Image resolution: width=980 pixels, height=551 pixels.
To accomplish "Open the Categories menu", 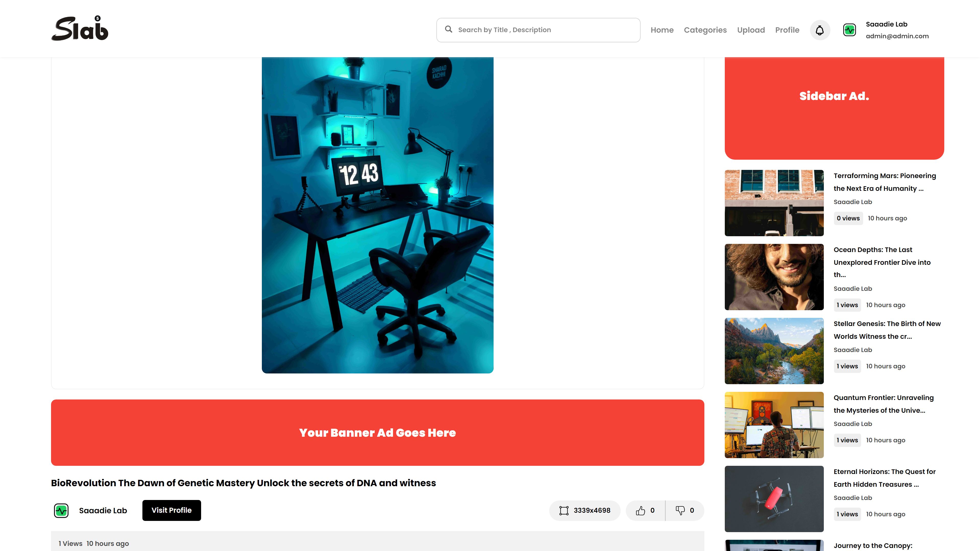I will 705,30.
